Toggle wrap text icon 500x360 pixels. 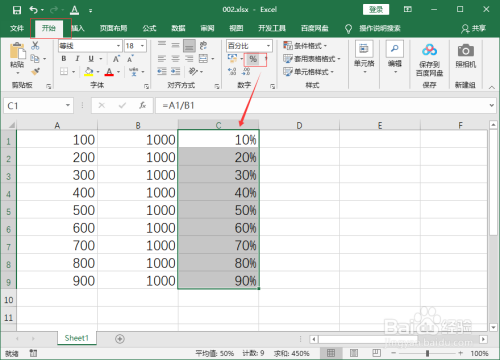tap(203, 45)
